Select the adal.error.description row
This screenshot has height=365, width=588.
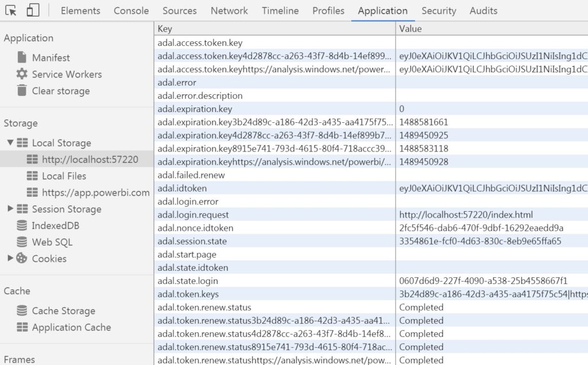371,96
